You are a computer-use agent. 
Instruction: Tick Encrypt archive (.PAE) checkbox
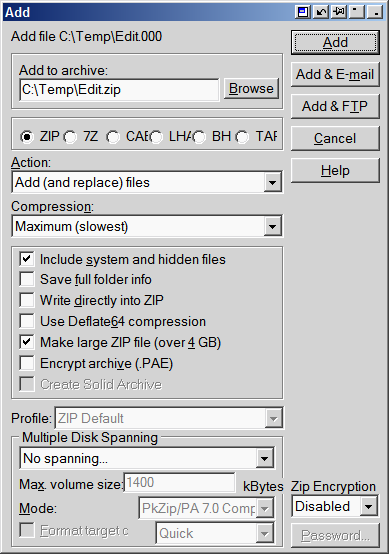pos(27,363)
